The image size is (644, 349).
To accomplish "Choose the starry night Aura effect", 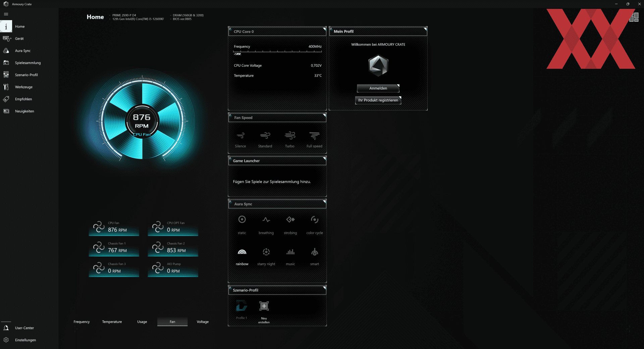I will 266,257.
